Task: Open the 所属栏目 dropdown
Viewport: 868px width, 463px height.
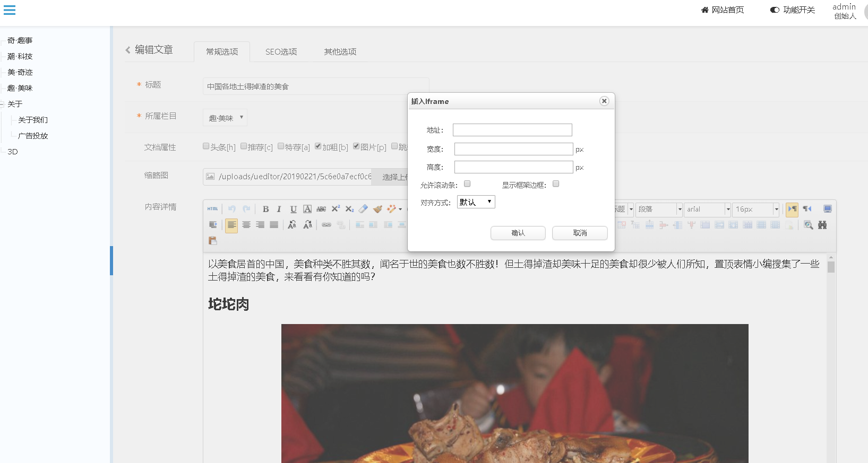Action: click(225, 118)
